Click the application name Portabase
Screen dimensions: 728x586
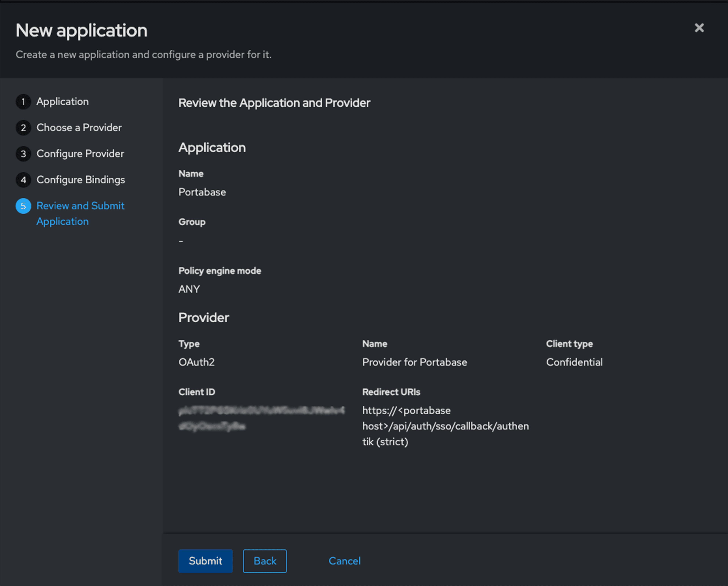[x=202, y=192]
